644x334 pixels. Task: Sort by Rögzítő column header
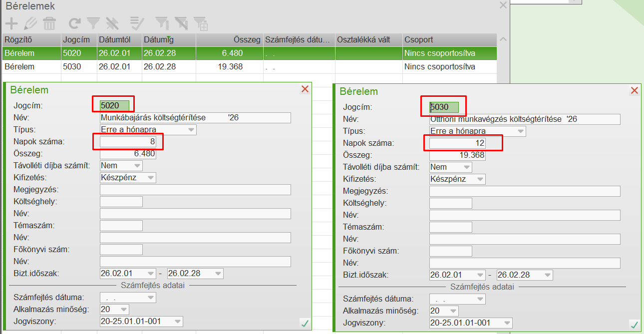click(x=32, y=39)
